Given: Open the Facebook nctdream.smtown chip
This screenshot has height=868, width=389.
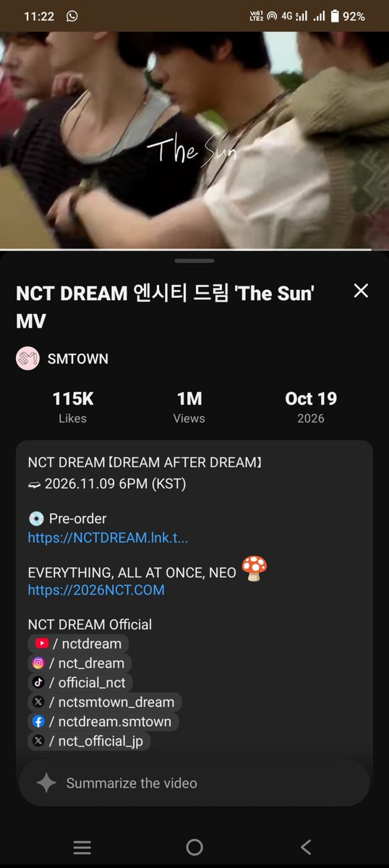Looking at the screenshot, I should [103, 721].
